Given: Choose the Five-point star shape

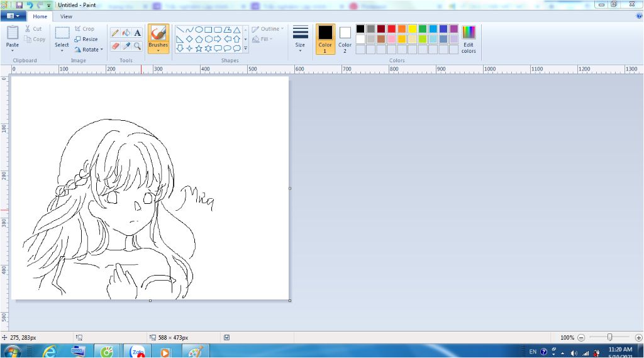Looking at the screenshot, I should click(x=199, y=48).
